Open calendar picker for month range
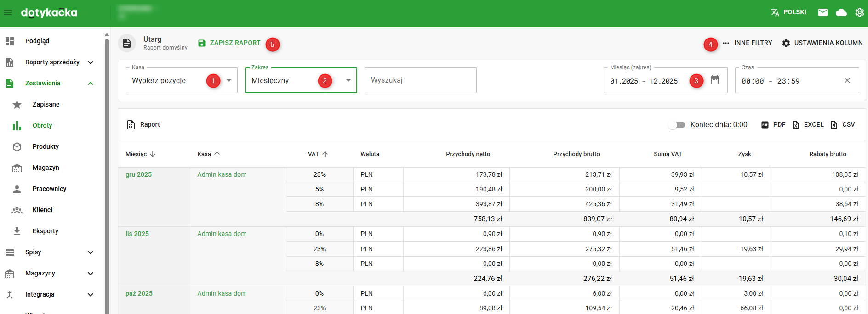This screenshot has height=314, width=868. tap(715, 80)
